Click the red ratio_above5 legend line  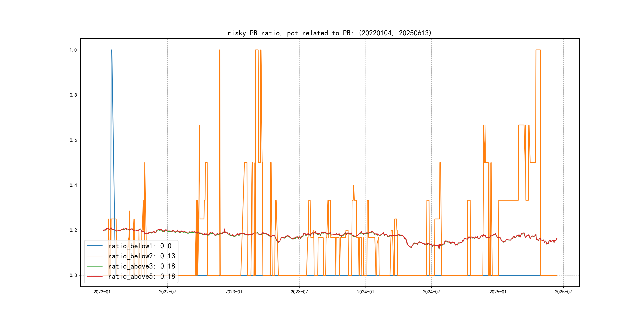[x=94, y=276]
